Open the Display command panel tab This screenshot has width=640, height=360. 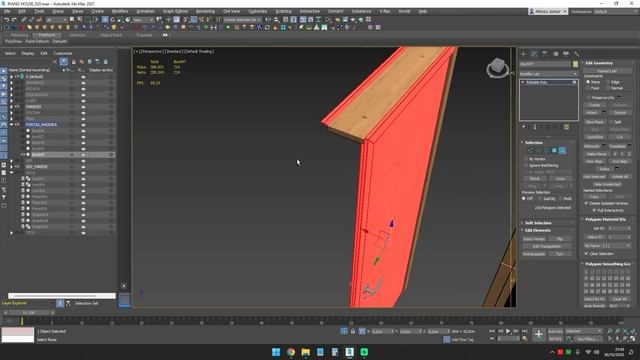point(566,54)
